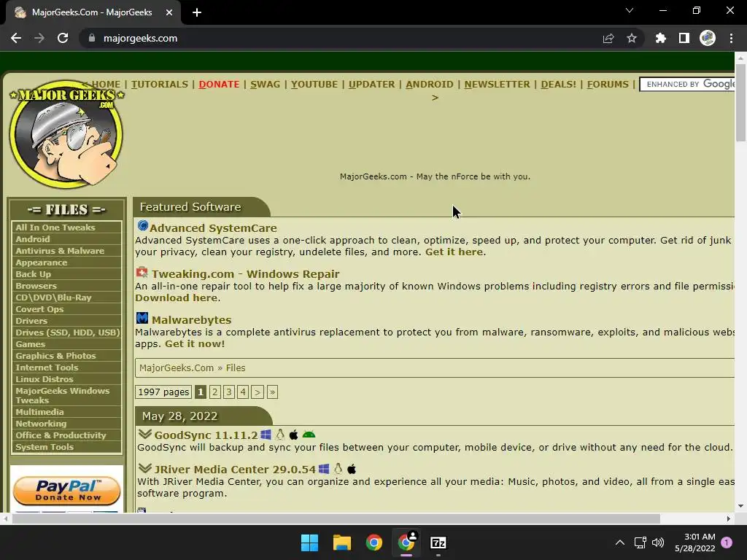Click the Tweaking.com Windows Repair red icon
Image resolution: width=747 pixels, height=560 pixels.
point(142,273)
